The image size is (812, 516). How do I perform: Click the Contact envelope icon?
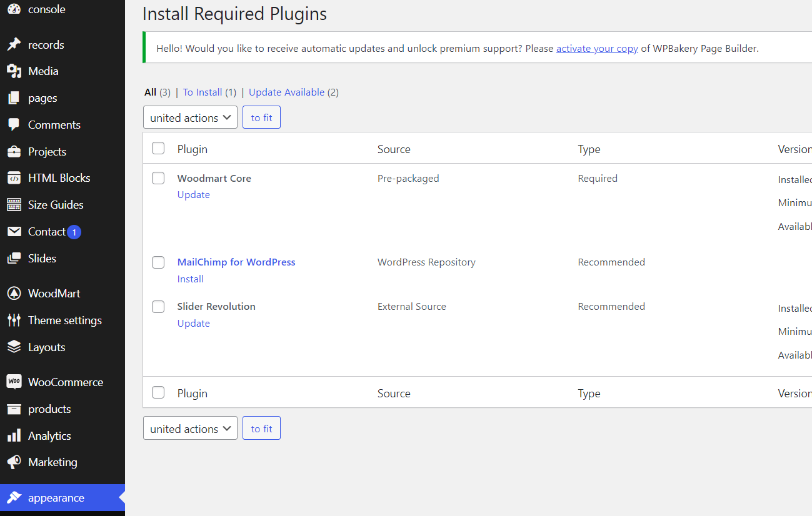(x=14, y=232)
